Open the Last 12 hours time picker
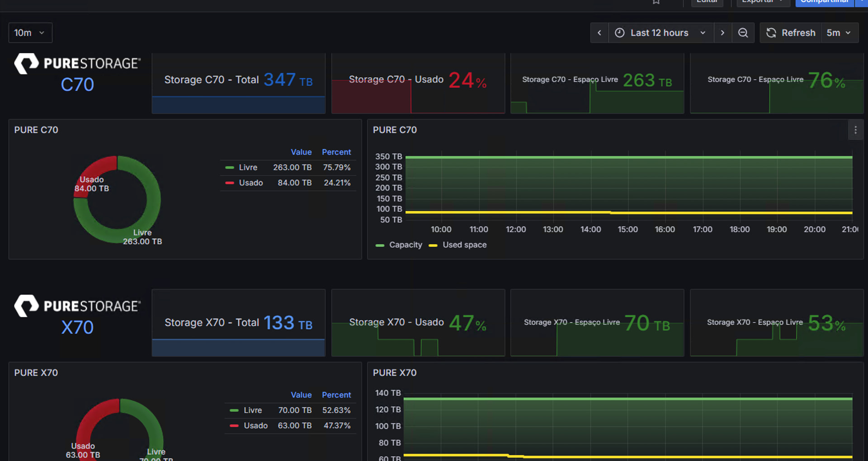The height and width of the screenshot is (461, 868). (x=661, y=33)
